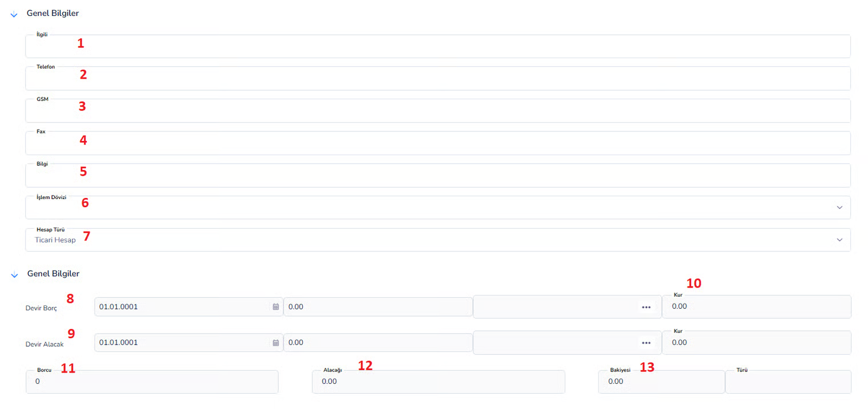Collapse the second Genel Bilgiler section
The height and width of the screenshot is (409, 868).
click(14, 274)
